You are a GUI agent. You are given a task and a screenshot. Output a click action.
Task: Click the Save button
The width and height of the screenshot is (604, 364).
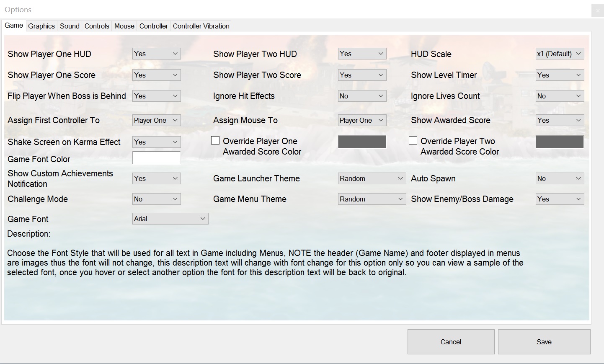[x=544, y=341]
